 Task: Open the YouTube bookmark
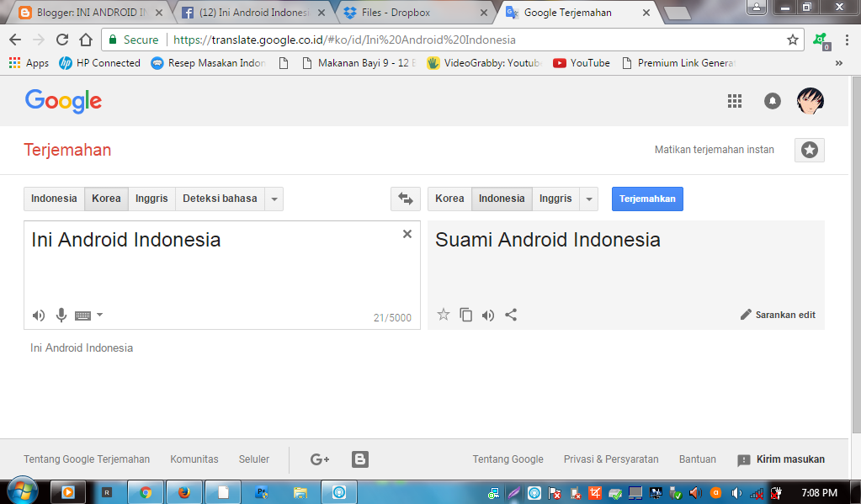(x=582, y=63)
